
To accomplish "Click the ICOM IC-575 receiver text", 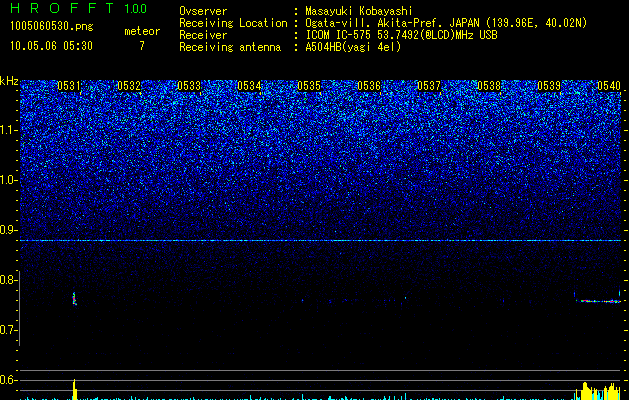I will 401,35.
